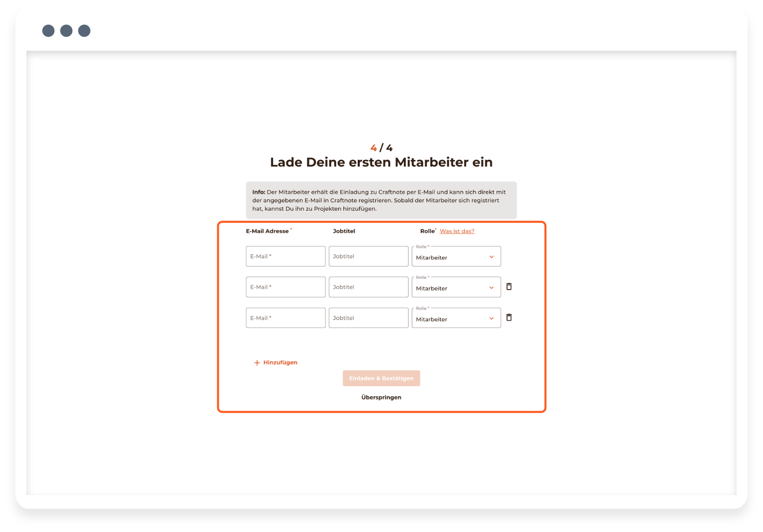Expand the second row's Rolle Mitarbeiter dropdown
Viewport: 763px width, 532px height.
(x=456, y=288)
